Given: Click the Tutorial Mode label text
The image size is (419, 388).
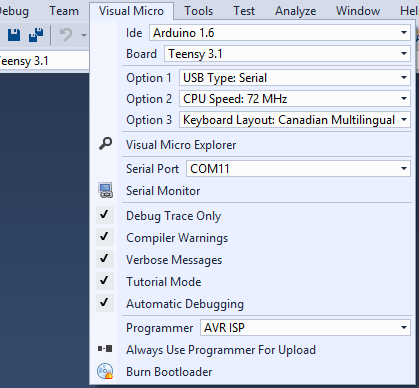Looking at the screenshot, I should coord(164,282).
